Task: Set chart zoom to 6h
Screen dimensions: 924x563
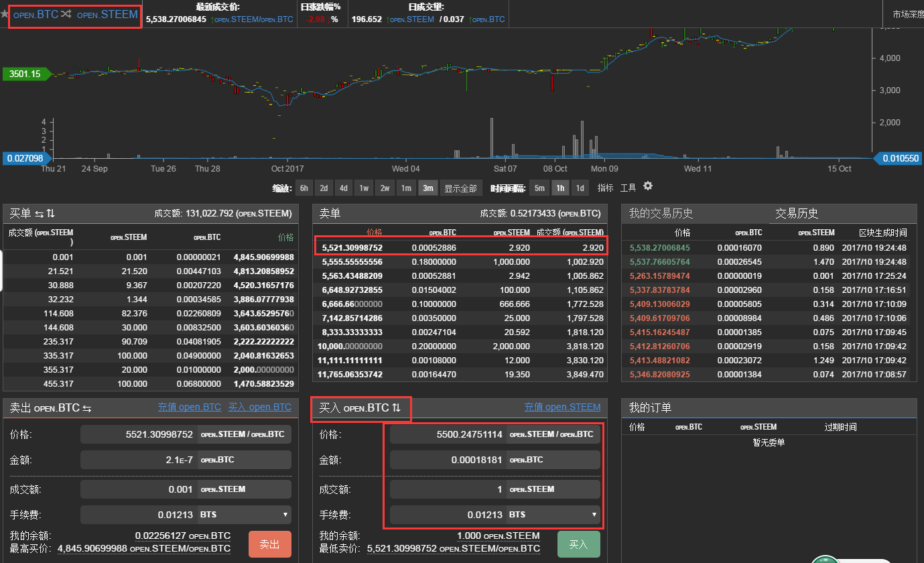Action: (304, 188)
